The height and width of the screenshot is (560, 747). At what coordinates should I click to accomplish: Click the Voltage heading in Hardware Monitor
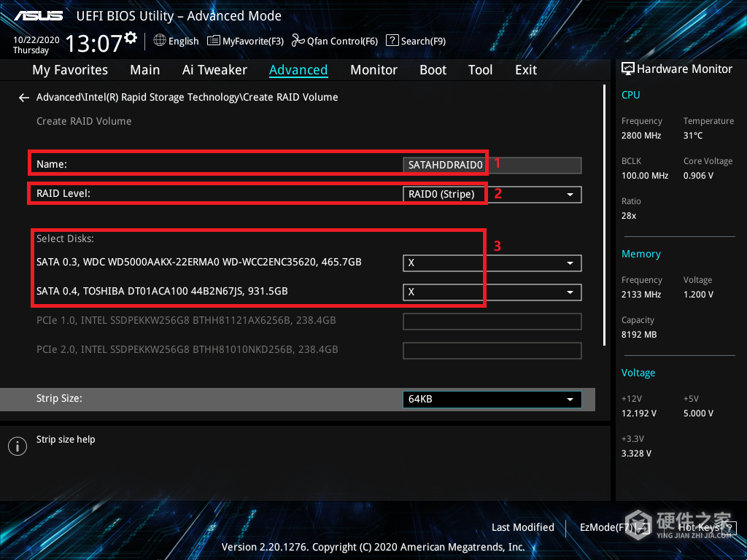click(638, 373)
